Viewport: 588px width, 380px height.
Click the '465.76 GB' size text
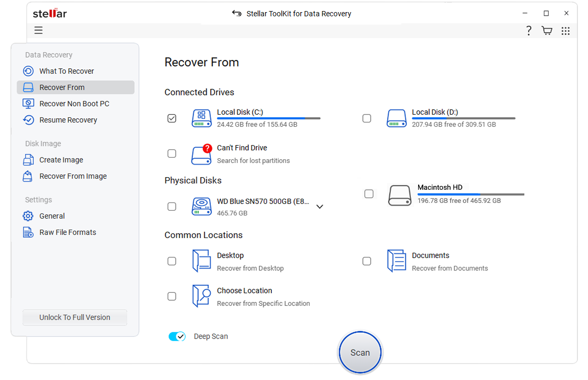tap(232, 213)
